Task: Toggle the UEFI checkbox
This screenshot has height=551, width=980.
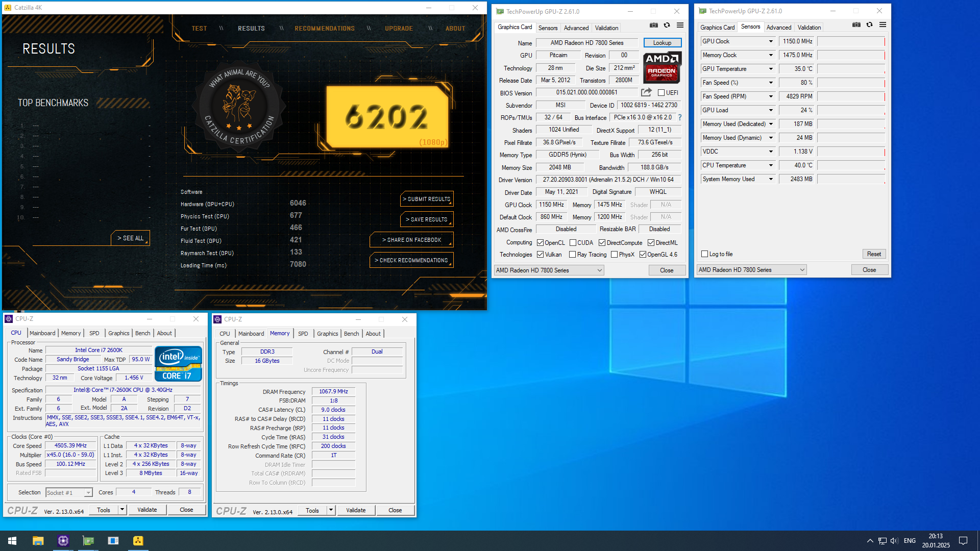Action: point(661,93)
